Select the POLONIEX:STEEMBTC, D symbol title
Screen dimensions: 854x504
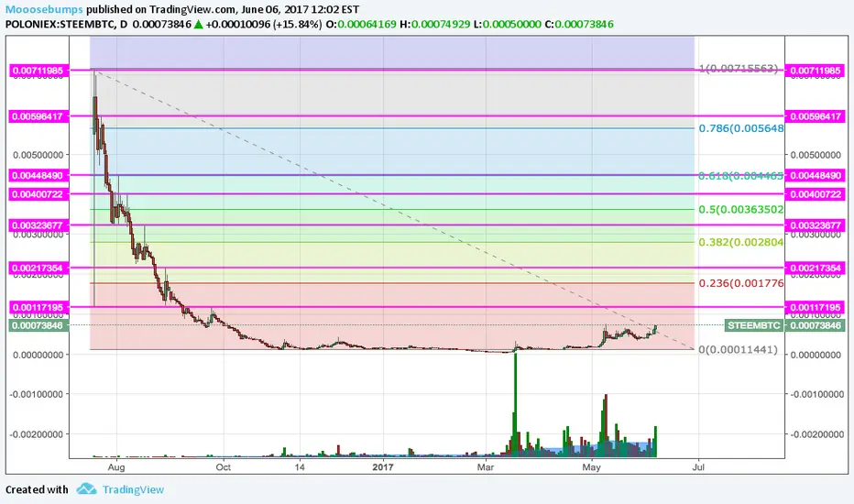pyautogui.click(x=67, y=25)
